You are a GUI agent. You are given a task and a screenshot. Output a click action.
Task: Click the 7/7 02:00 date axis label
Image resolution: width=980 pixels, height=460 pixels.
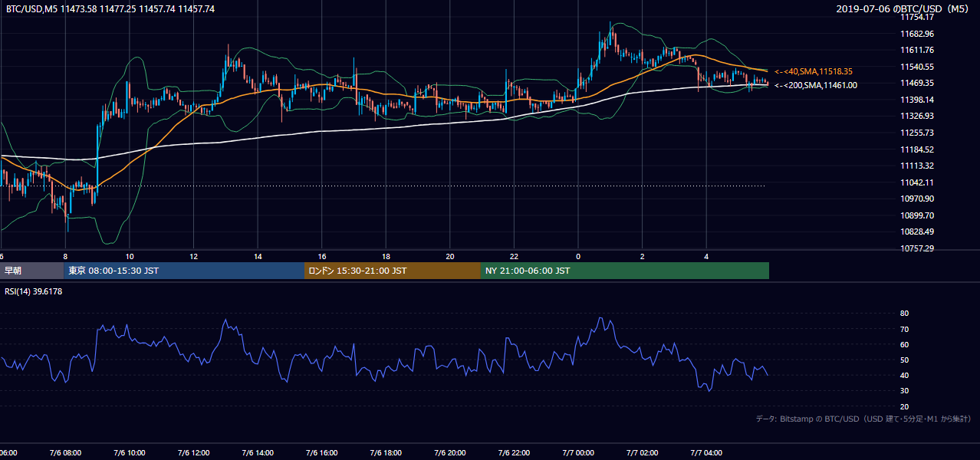click(643, 452)
